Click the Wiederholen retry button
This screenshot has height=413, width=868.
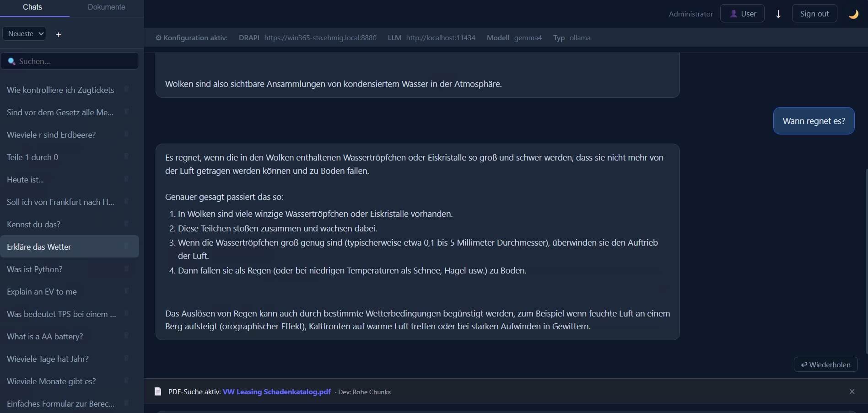pyautogui.click(x=825, y=365)
